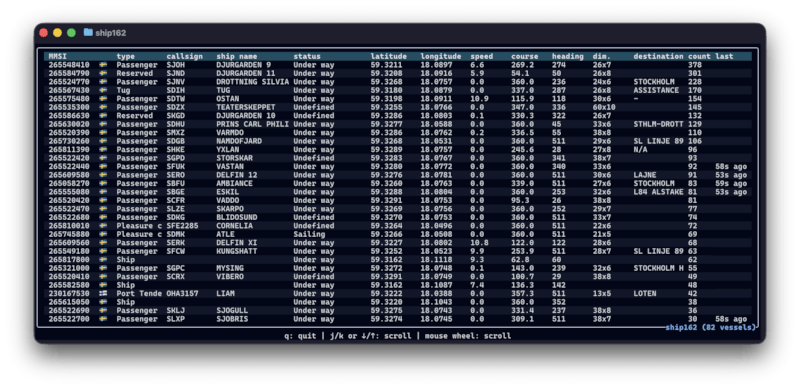Image resolution: width=800 pixels, height=389 pixels.
Task: Click the flag icon in SJOGULL row
Action: click(103, 310)
